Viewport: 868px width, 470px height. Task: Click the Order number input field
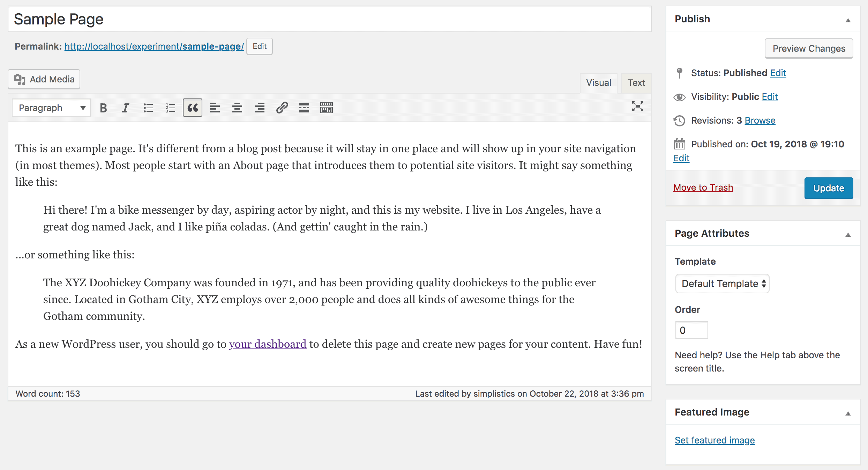691,330
